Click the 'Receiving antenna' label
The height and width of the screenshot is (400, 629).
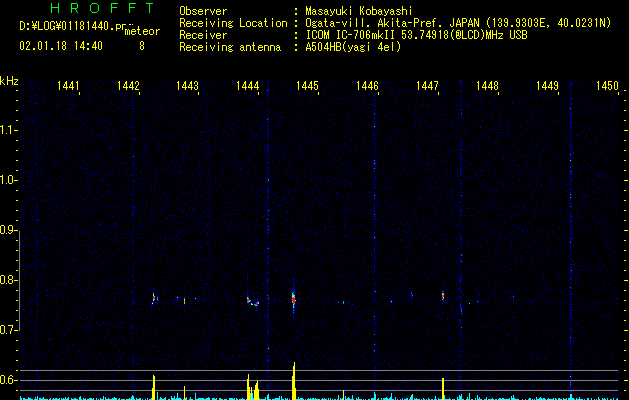[x=230, y=47]
